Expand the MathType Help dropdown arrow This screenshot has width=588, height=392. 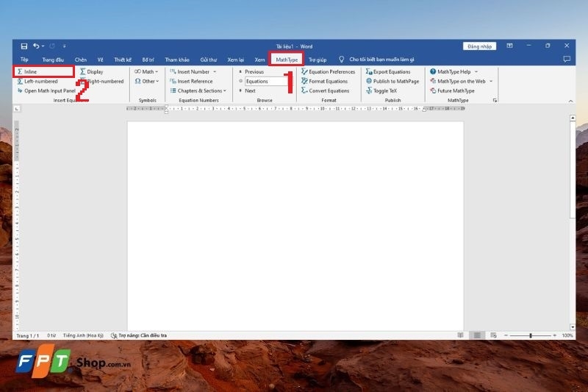point(476,71)
